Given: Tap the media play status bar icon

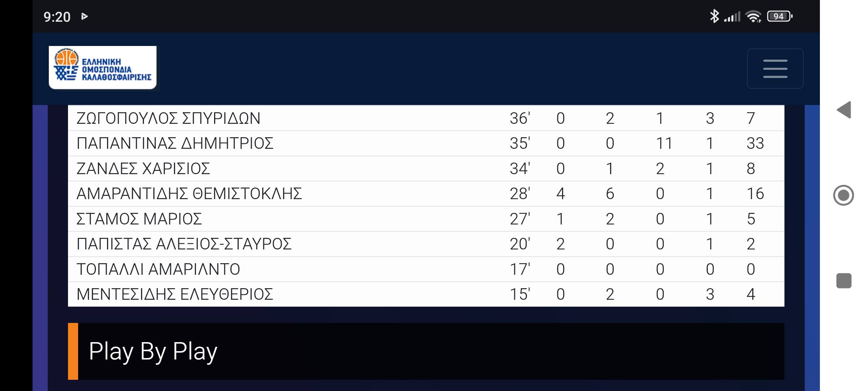Looking at the screenshot, I should coord(85,17).
